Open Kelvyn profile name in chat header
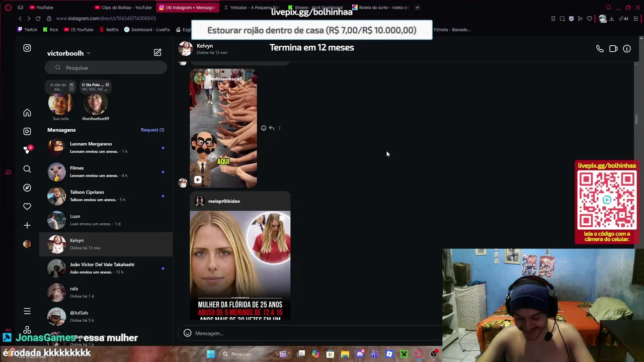644x362 pixels. tap(205, 46)
